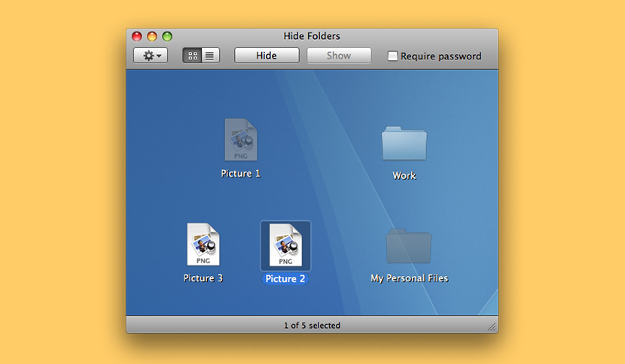
Task: Click the 'My Personal Files' name label
Action: coord(410,278)
